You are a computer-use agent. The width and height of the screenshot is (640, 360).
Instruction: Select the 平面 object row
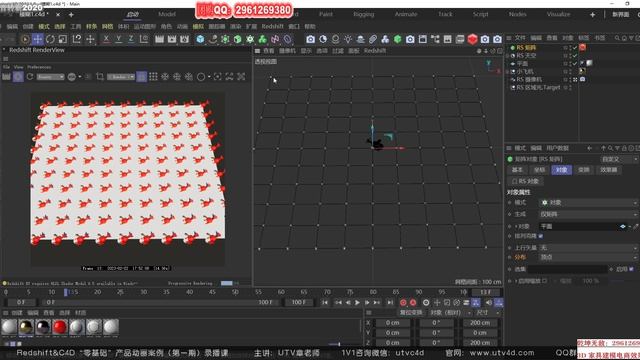522,64
